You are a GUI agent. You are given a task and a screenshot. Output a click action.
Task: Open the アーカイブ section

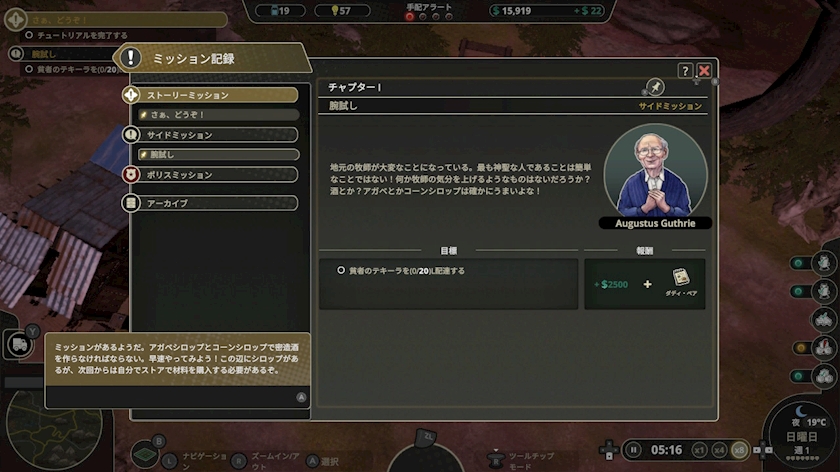pyautogui.click(x=211, y=203)
